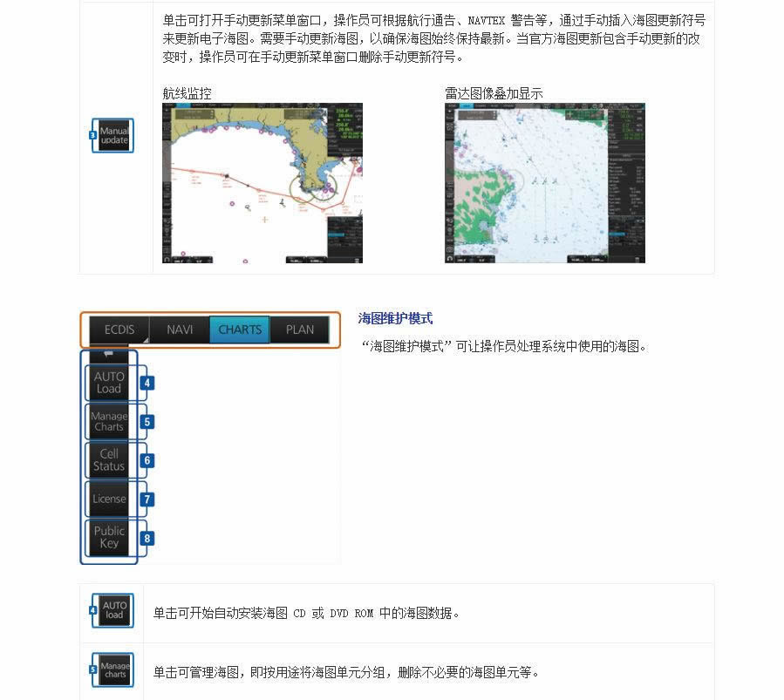Click the Public Key sidebar button
The image size is (784, 700).
109,537
